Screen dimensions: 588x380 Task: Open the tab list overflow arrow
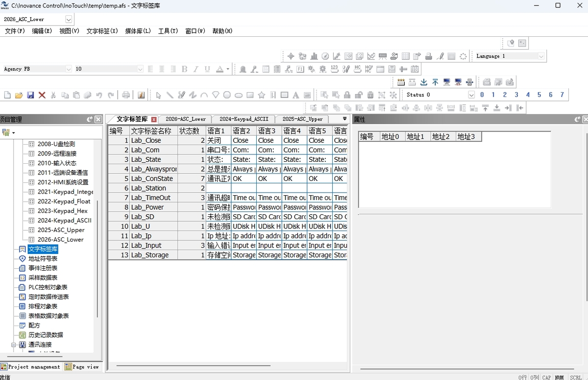click(x=344, y=119)
